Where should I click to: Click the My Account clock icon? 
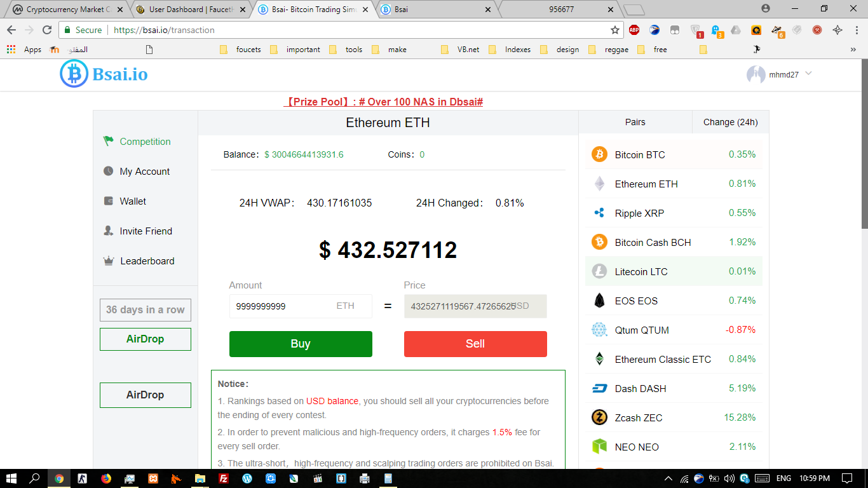(x=108, y=171)
